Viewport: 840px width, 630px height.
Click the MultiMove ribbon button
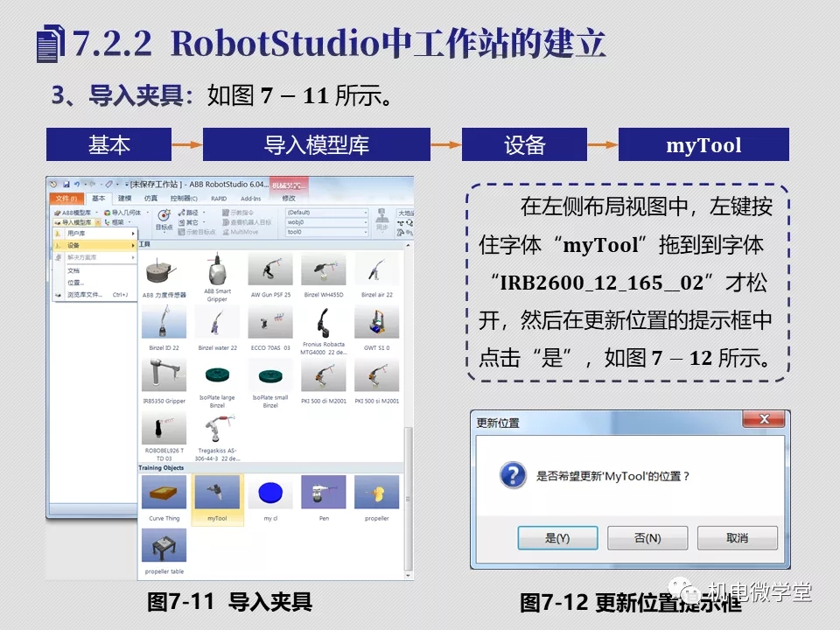tap(240, 232)
